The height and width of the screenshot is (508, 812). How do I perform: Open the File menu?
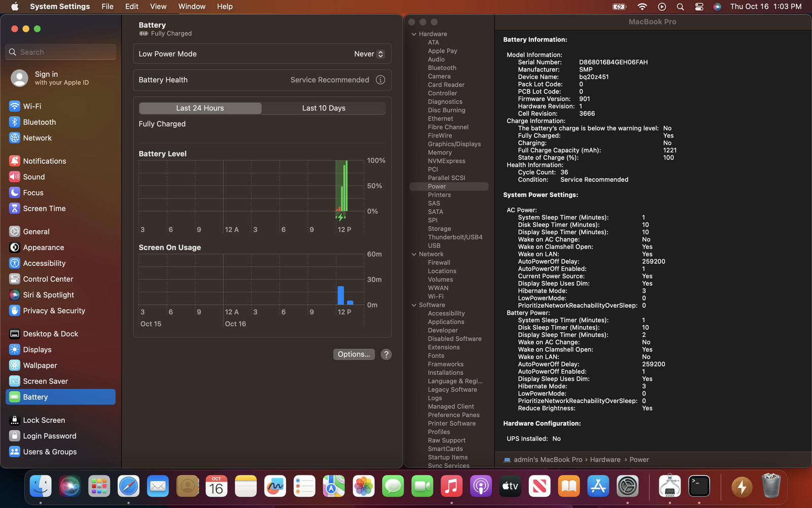pyautogui.click(x=107, y=7)
